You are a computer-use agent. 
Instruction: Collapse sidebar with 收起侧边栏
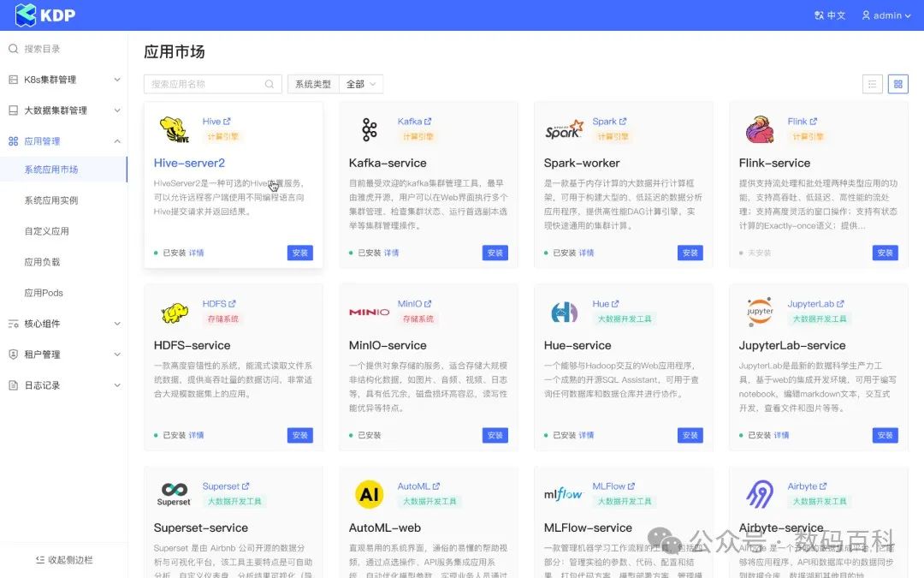point(63,560)
